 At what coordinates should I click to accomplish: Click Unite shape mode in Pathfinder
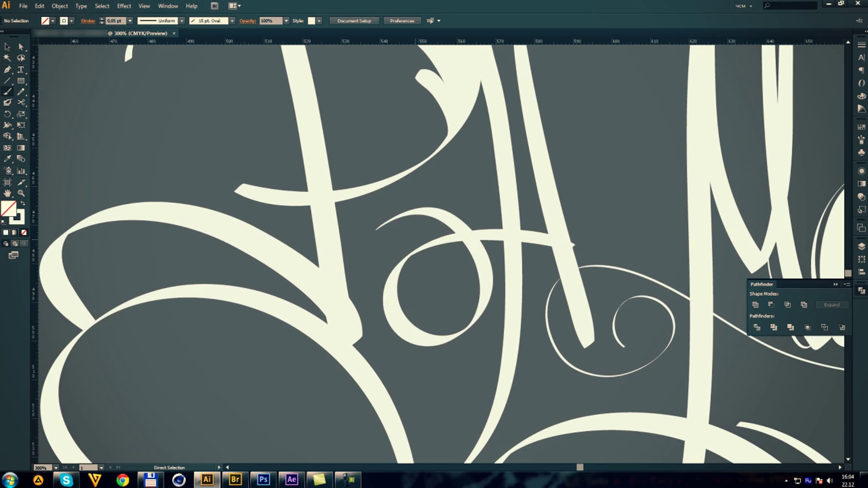[755, 305]
